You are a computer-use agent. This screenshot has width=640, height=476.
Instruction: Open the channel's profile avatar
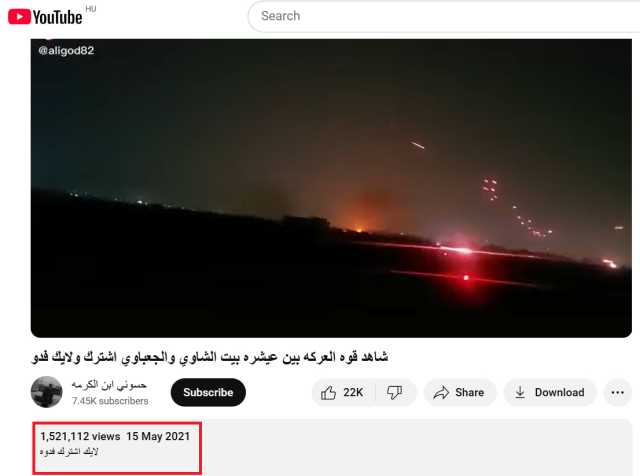tap(47, 392)
